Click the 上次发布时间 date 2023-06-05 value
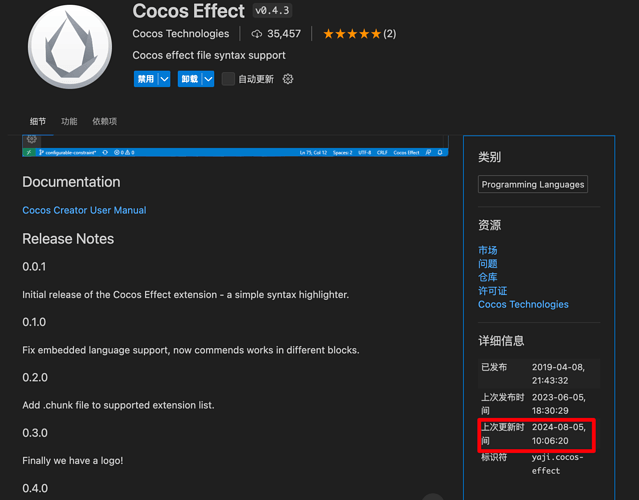This screenshot has height=500, width=639. coord(559,404)
